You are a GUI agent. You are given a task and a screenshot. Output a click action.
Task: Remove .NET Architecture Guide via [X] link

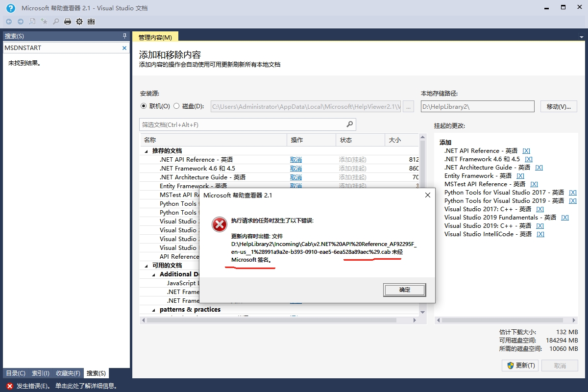tap(539, 168)
